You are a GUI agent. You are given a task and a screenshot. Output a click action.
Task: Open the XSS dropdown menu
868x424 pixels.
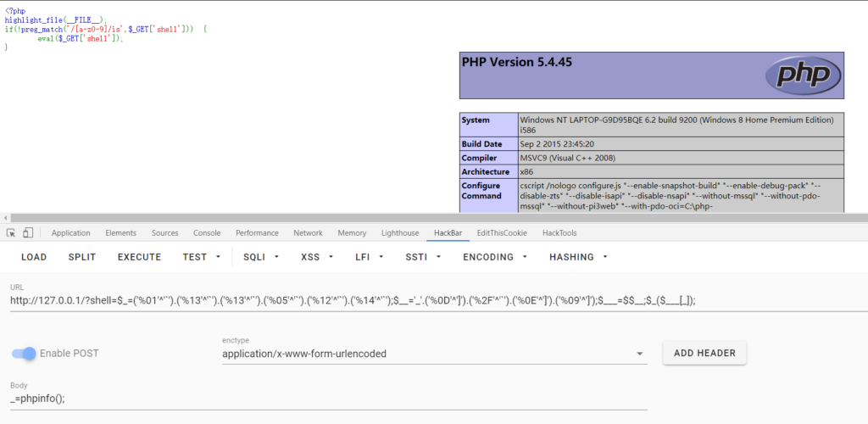point(318,257)
